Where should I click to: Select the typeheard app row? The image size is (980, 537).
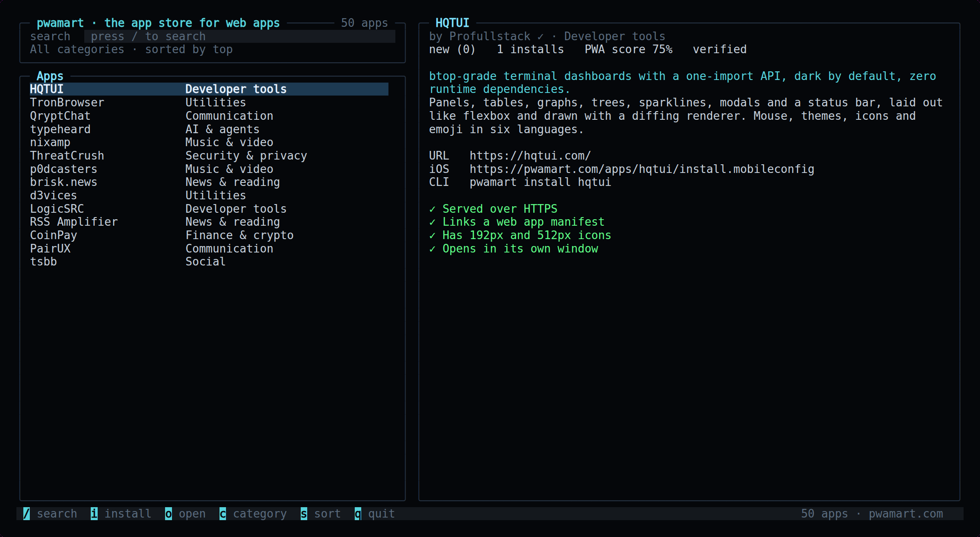click(209, 129)
